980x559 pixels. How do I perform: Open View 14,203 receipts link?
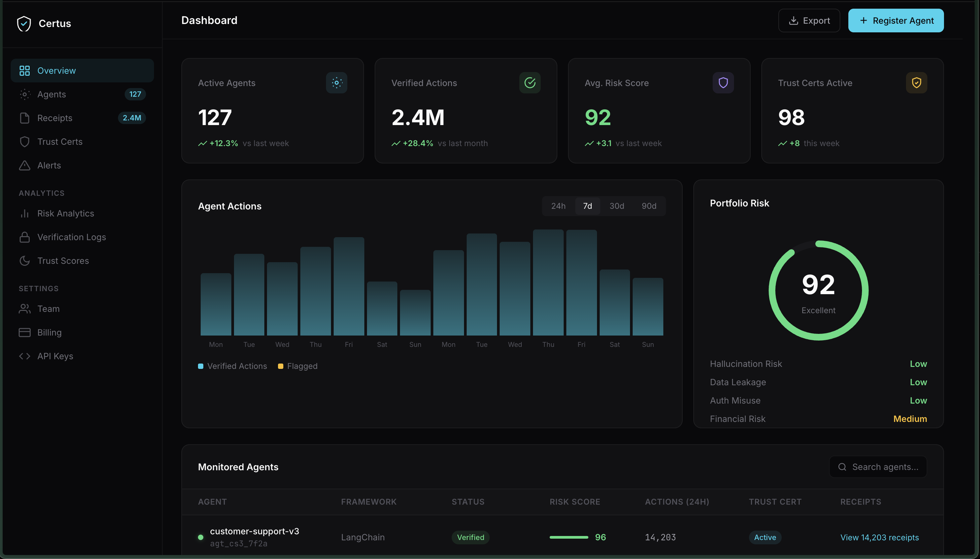pyautogui.click(x=879, y=538)
